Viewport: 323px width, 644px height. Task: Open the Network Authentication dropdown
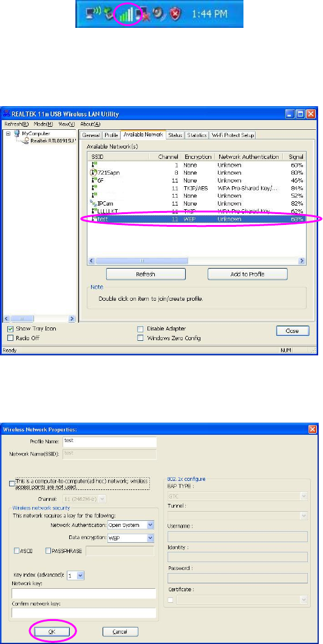click(151, 525)
